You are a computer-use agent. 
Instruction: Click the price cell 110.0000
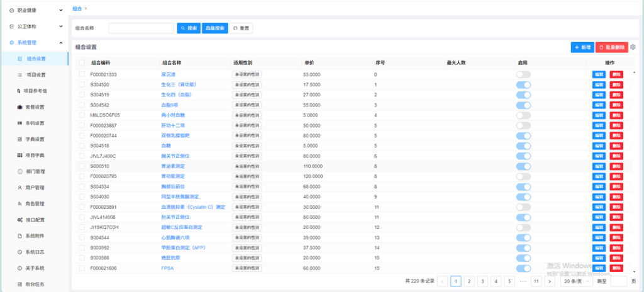pos(313,166)
